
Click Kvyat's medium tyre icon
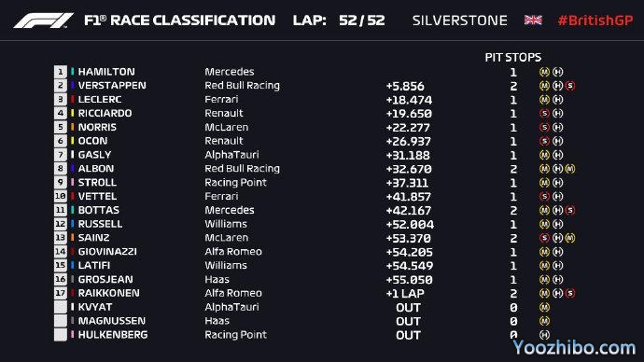pos(544,307)
